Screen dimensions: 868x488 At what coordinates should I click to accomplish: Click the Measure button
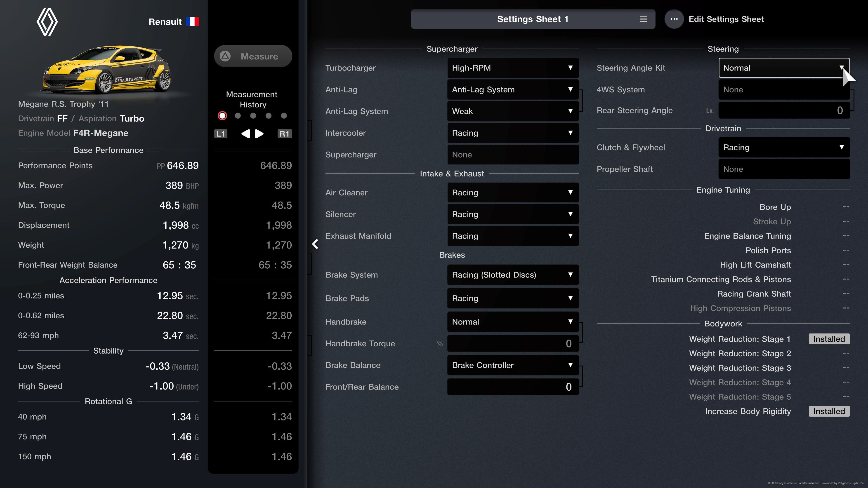[253, 56]
